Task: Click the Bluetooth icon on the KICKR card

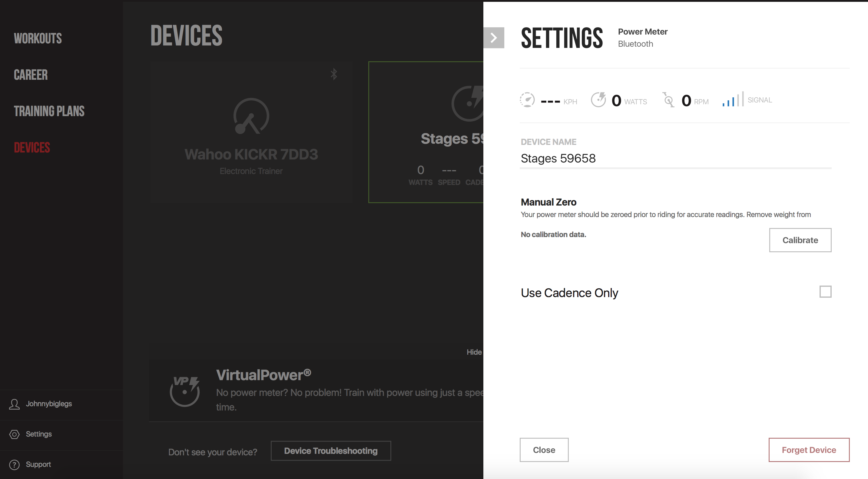Action: (x=333, y=74)
